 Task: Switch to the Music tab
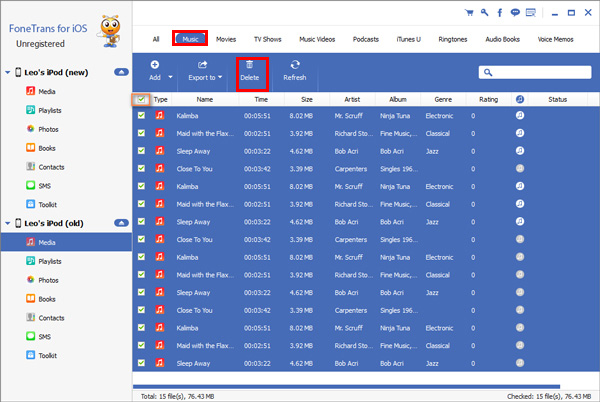click(190, 39)
